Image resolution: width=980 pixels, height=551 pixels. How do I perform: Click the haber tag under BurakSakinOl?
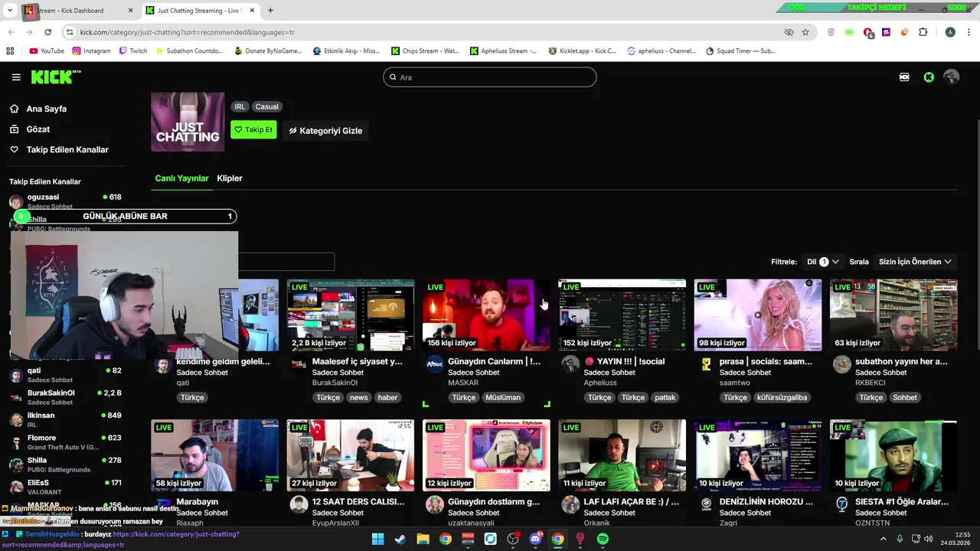(x=387, y=398)
